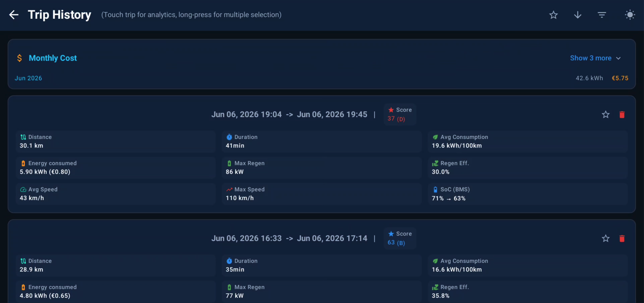Click the SoC (BMS) battery icon
644x303 pixels.
(435, 189)
